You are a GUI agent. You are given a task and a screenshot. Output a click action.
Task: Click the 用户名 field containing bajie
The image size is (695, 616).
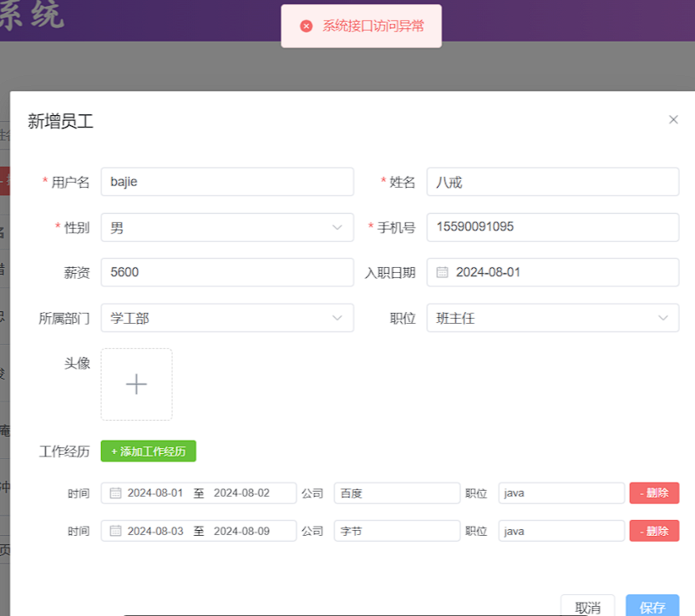coord(227,182)
